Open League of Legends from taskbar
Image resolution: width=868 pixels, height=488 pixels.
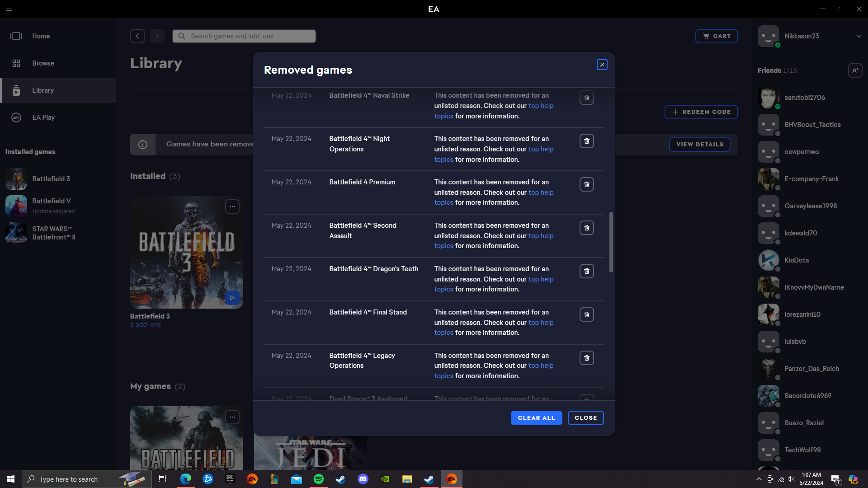274,479
